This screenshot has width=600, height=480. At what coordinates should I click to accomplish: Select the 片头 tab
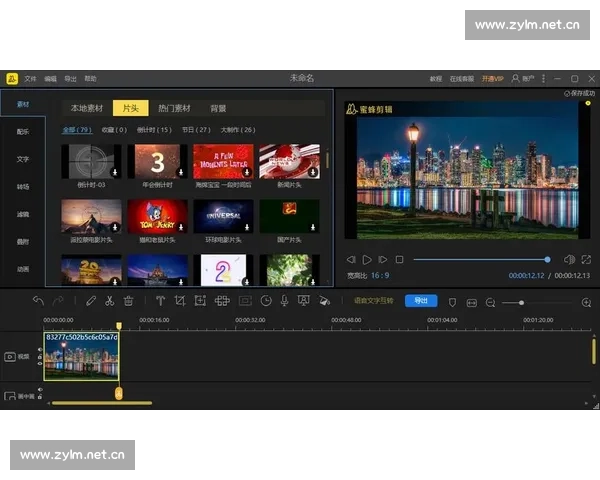130,108
